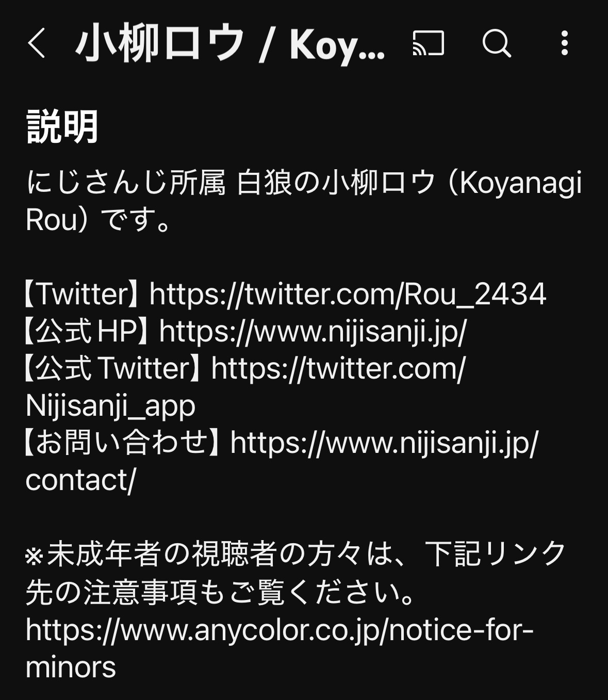This screenshot has height=700, width=608.
Task: Click the minors link text
Action: tap(71, 667)
